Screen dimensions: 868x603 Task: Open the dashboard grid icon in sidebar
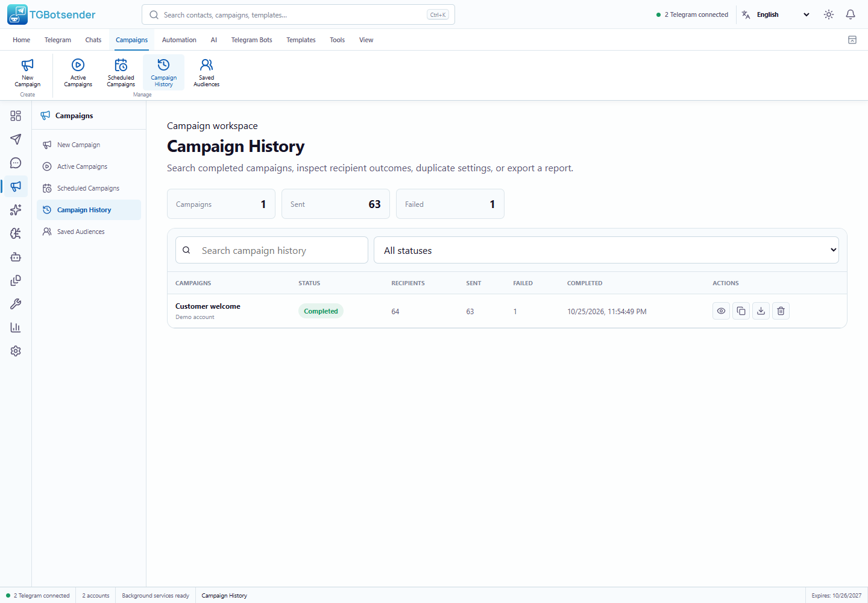pyautogui.click(x=16, y=116)
